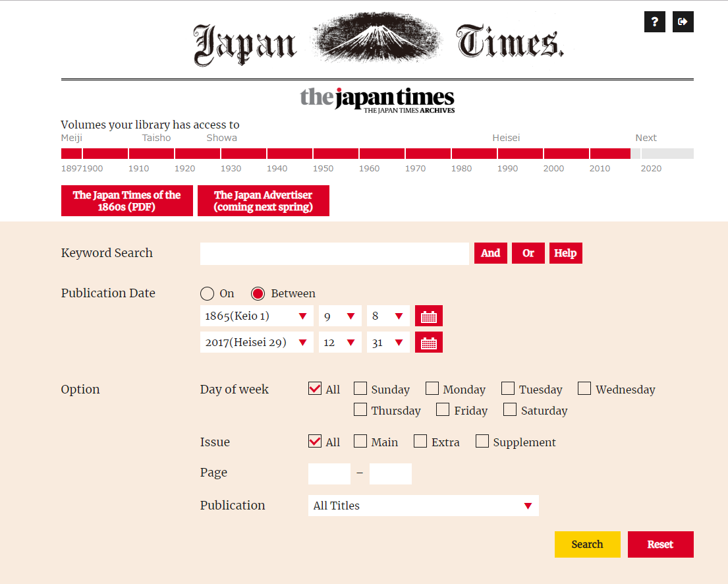Select the 1900 decade timeline segment
Viewport: 728px width, 584px height.
coord(105,154)
